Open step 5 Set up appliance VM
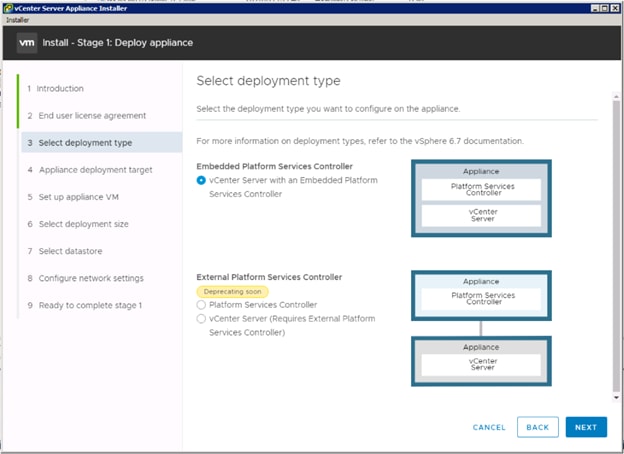The image size is (624, 454). click(73, 197)
